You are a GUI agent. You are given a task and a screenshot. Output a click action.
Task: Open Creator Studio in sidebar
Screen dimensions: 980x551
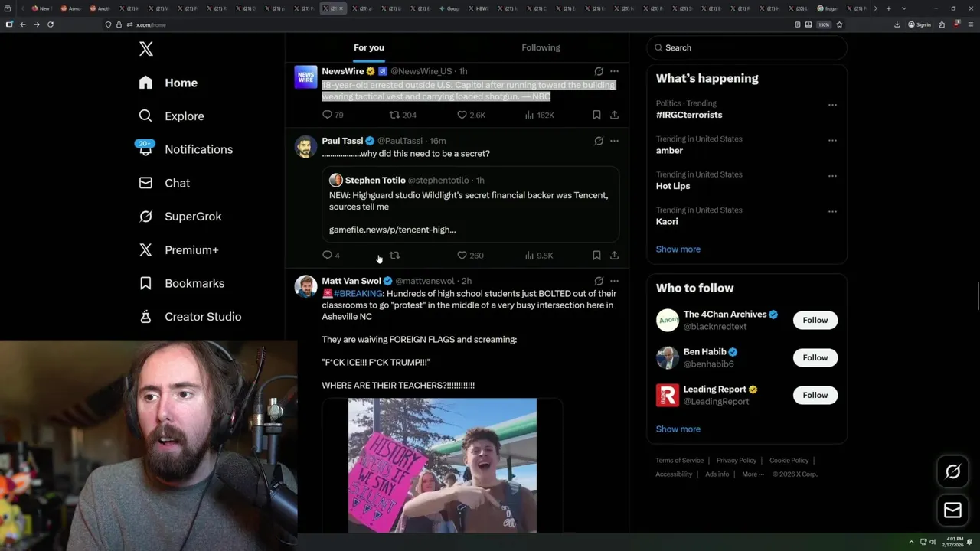(x=191, y=317)
